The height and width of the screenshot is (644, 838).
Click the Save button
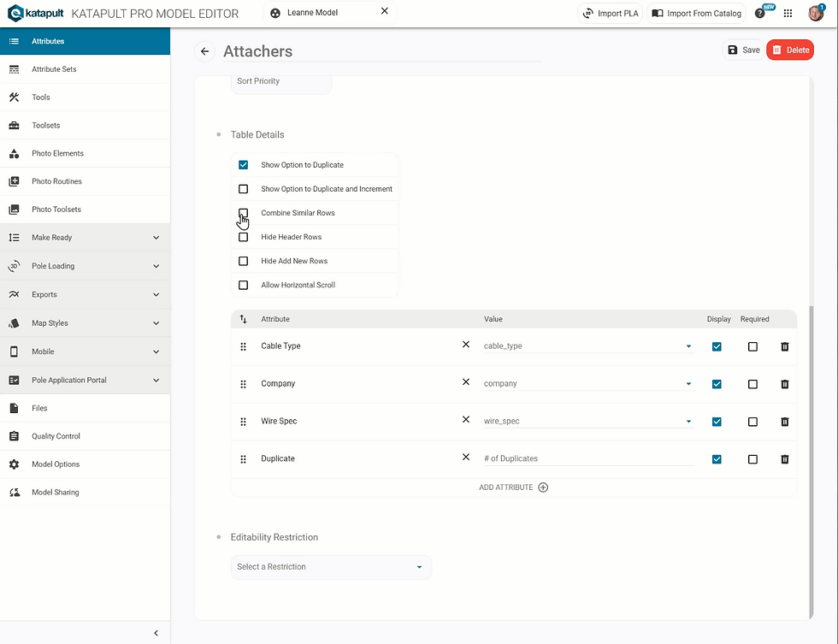[x=743, y=50]
